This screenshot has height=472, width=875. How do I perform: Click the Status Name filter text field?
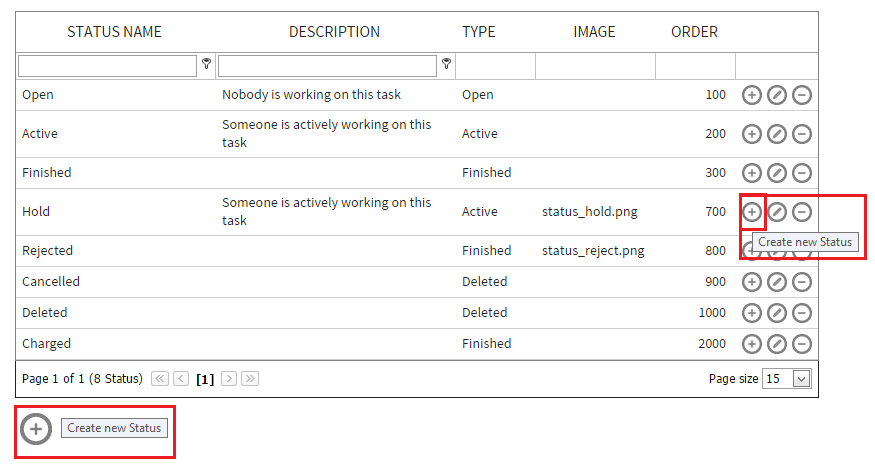[107, 66]
